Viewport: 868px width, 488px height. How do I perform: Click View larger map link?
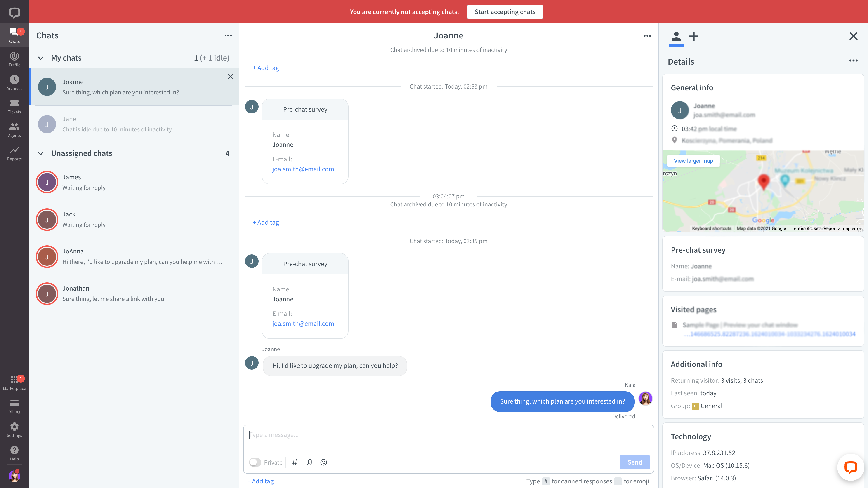point(693,161)
